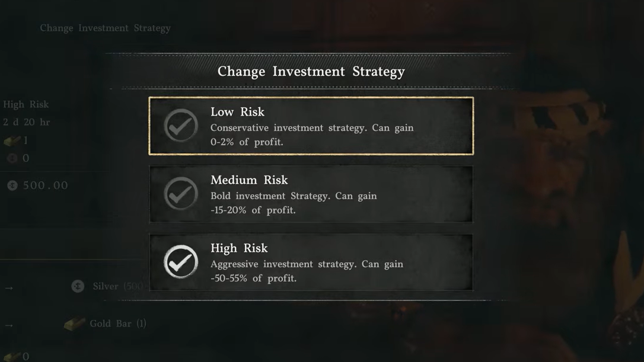The height and width of the screenshot is (362, 644).
Task: Select the Medium Risk checkmark circle
Action: point(181,194)
